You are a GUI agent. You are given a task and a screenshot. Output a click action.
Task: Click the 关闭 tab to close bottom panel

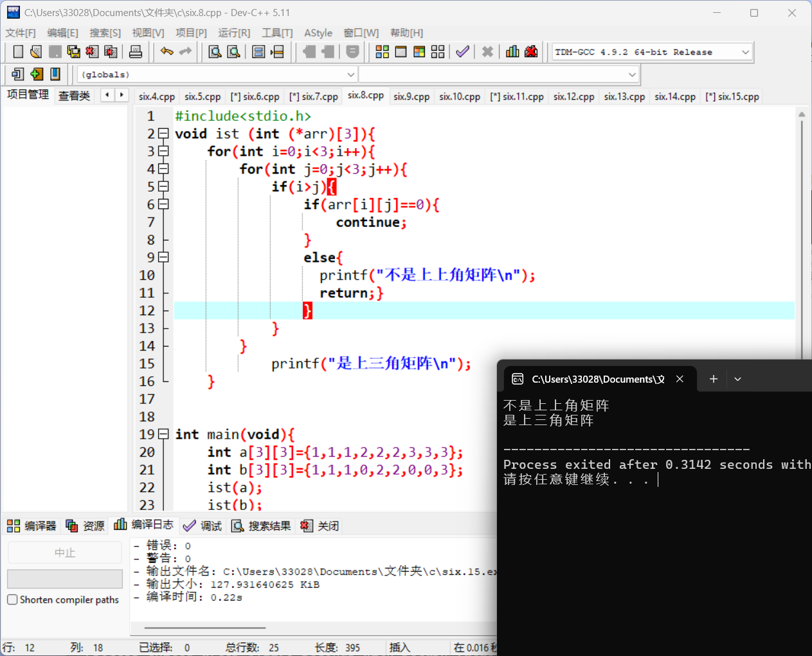tap(320, 525)
